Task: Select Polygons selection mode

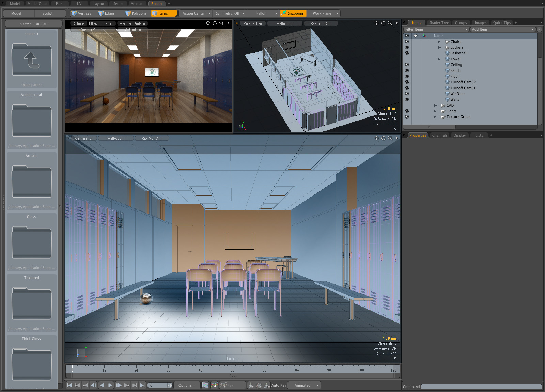Action: 136,13
